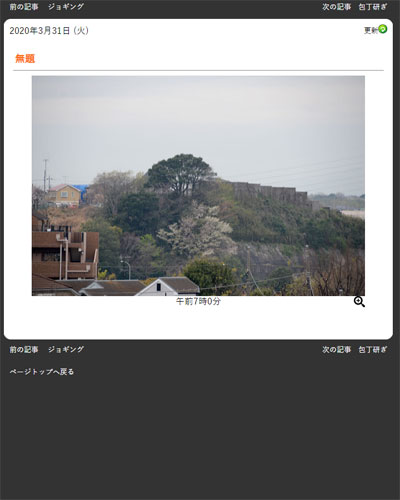Click the yellow house with blue tarp
Screen dimensions: 400x500
pos(67,195)
